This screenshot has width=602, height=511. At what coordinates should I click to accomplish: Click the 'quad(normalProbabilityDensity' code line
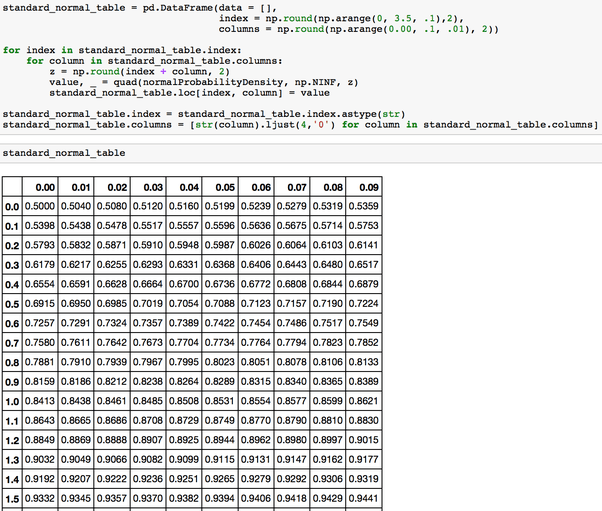[203, 83]
